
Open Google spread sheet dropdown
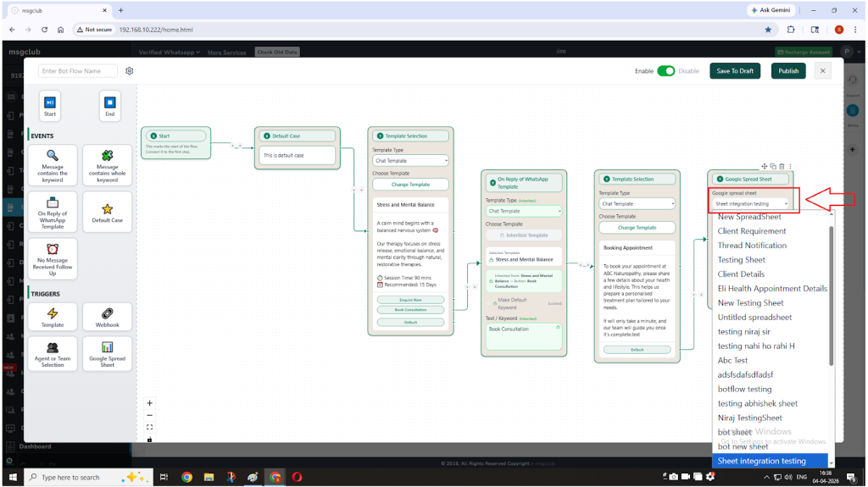pyautogui.click(x=751, y=203)
